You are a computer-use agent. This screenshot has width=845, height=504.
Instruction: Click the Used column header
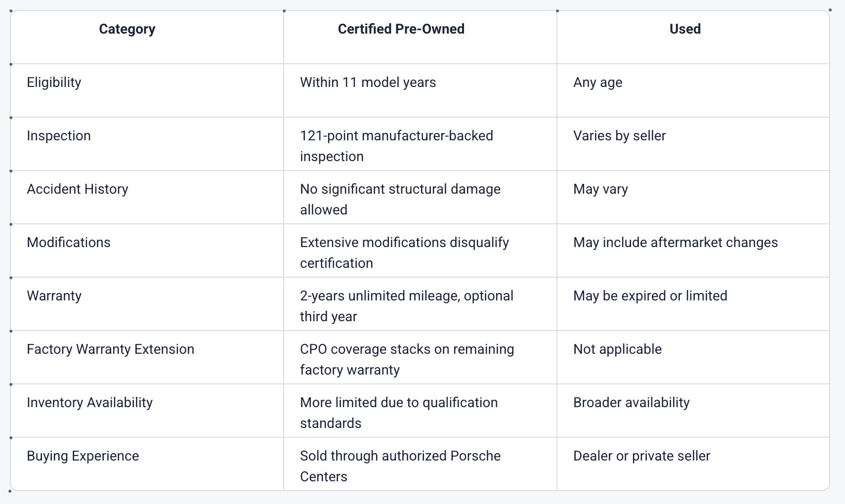tap(685, 29)
